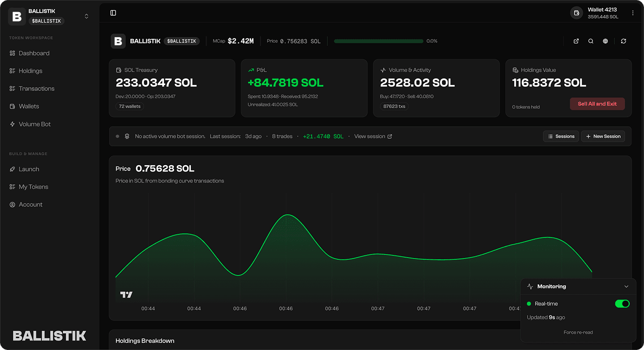Open the three-dot wallet menu
The width and height of the screenshot is (644, 350).
point(633,13)
